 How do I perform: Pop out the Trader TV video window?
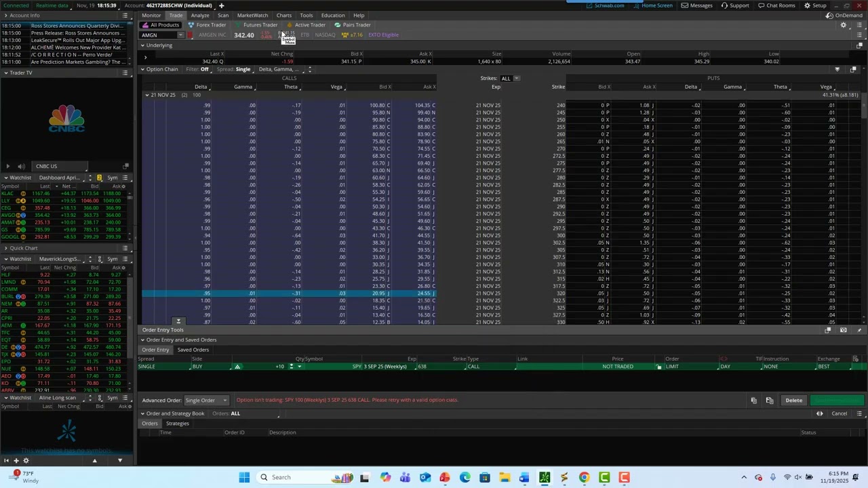click(x=125, y=166)
